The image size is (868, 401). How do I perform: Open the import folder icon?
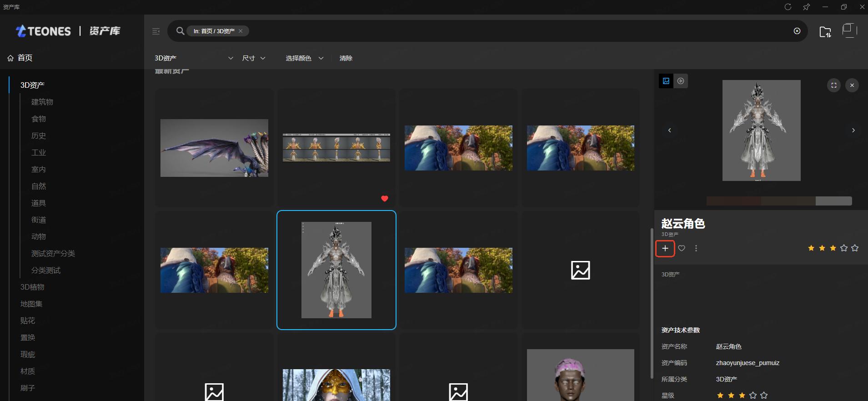click(825, 31)
